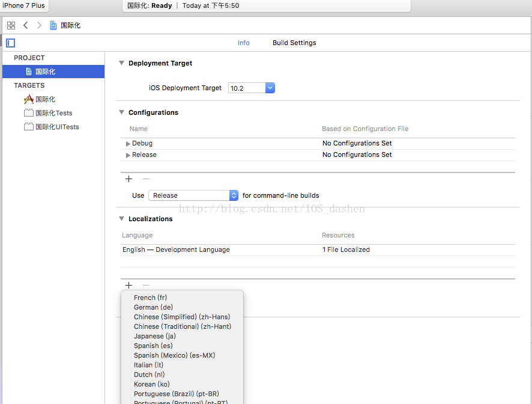Choose Chinese (Traditional) (zh-Hant)
Screen dimensions: 532x404
[182, 326]
